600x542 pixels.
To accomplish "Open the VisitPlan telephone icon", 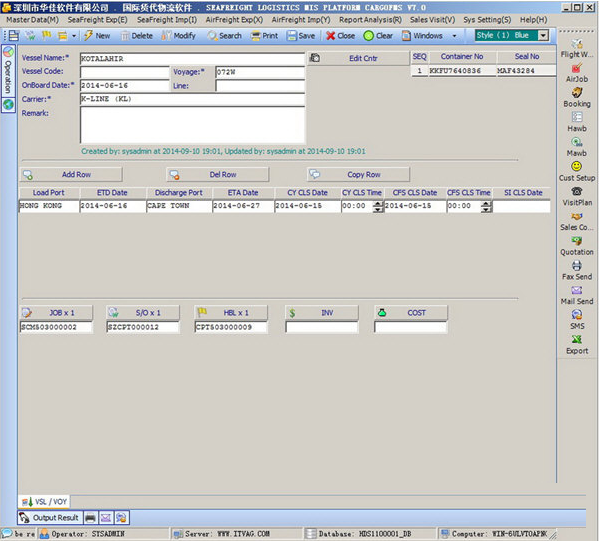I will tap(577, 191).
